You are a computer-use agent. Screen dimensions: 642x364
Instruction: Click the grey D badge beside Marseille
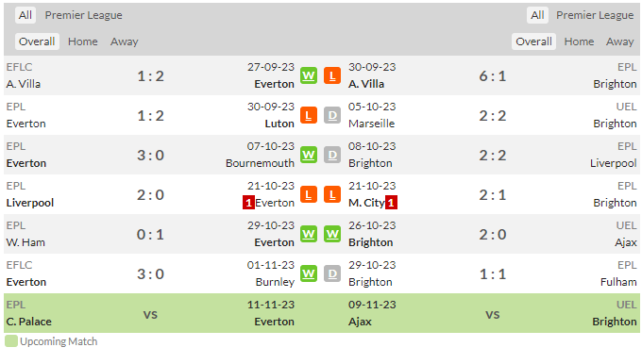332,115
